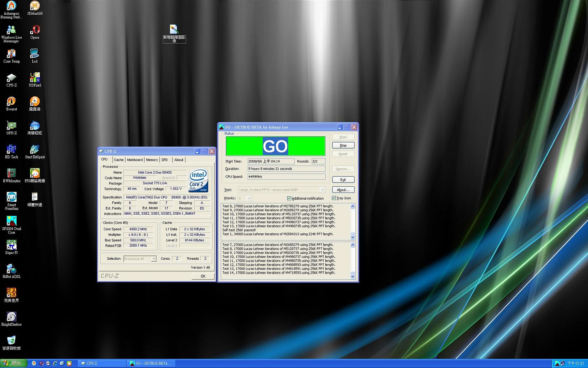Image resolution: width=588 pixels, height=368 pixels.
Task: Click the Duration field showing 9 hours
Action: point(286,169)
